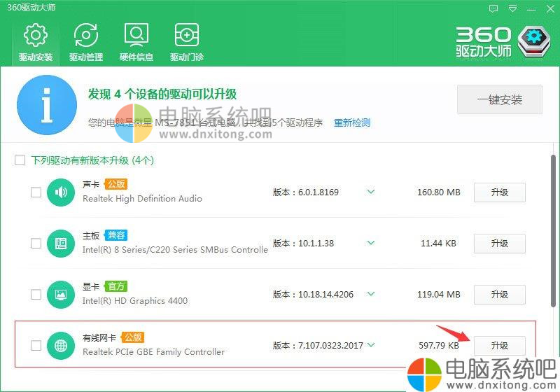Go to the 驱动门诊 tab
Image resolution: width=560 pixels, height=392 pixels.
click(186, 42)
